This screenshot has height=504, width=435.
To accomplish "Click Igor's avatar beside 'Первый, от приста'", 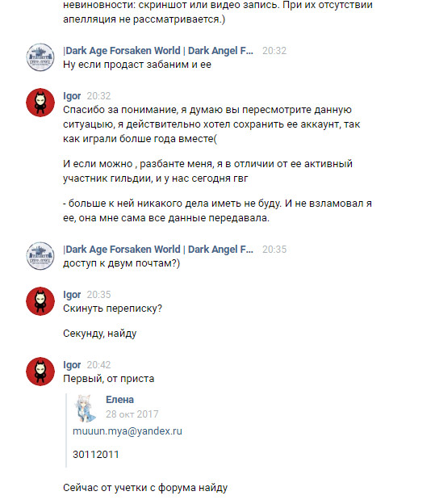I will (x=40, y=372).
